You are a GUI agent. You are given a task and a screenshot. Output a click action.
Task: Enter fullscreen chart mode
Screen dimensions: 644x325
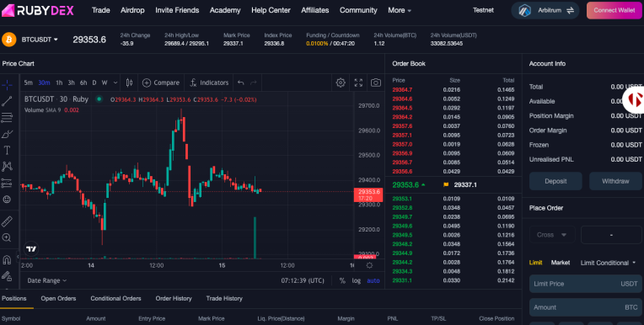[x=358, y=83]
